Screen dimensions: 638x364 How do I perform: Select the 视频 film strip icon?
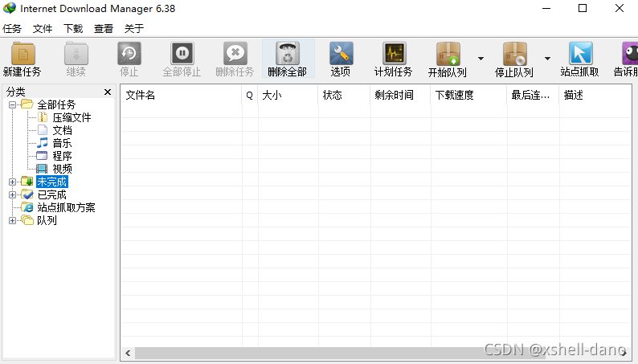pos(42,169)
